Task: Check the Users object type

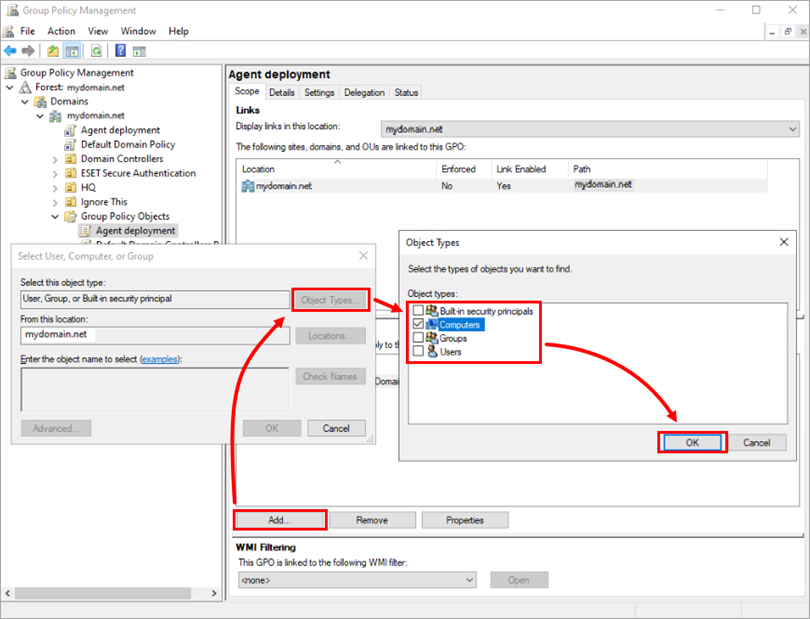Action: (419, 351)
